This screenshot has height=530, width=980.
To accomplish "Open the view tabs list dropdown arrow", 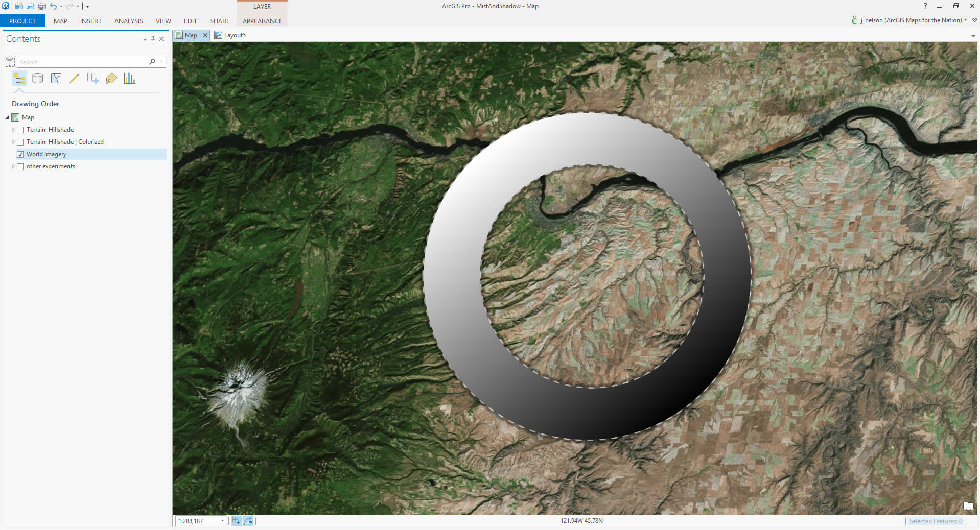I will coord(973,36).
